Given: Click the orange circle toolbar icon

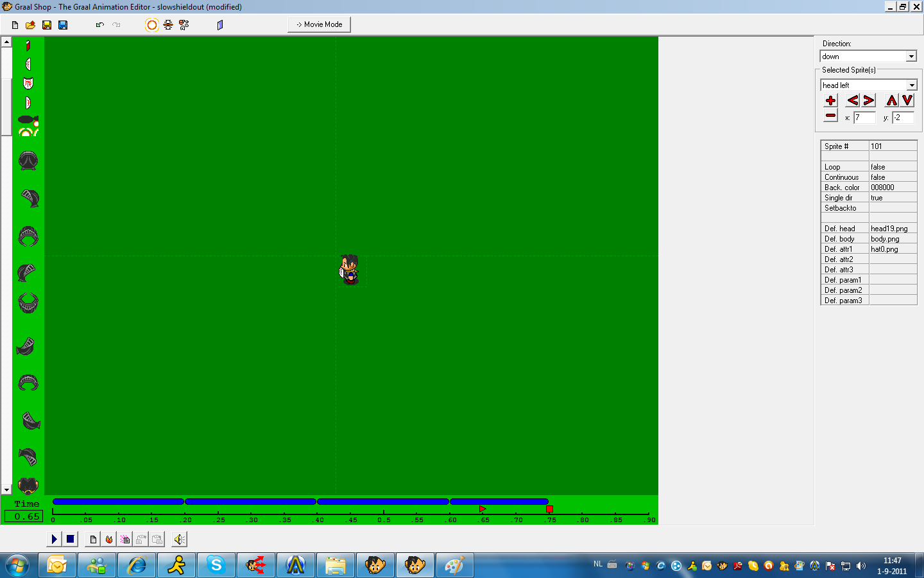Looking at the screenshot, I should [x=151, y=25].
